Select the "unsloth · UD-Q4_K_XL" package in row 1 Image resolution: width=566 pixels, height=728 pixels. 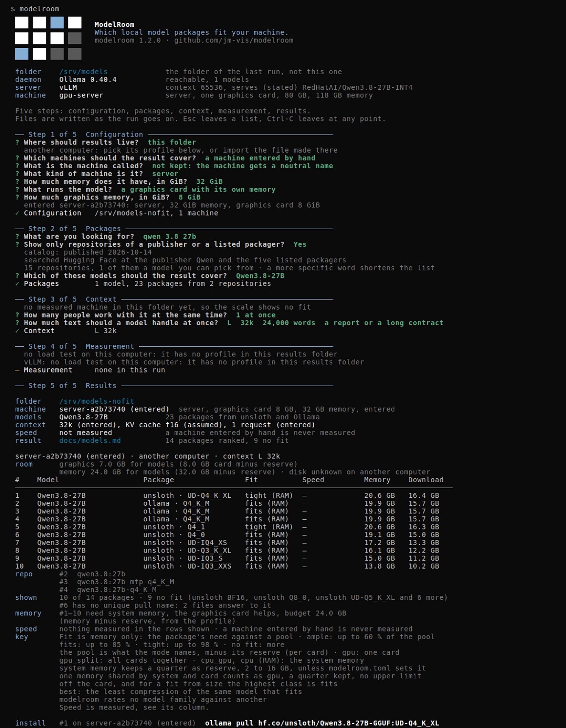coord(187,495)
